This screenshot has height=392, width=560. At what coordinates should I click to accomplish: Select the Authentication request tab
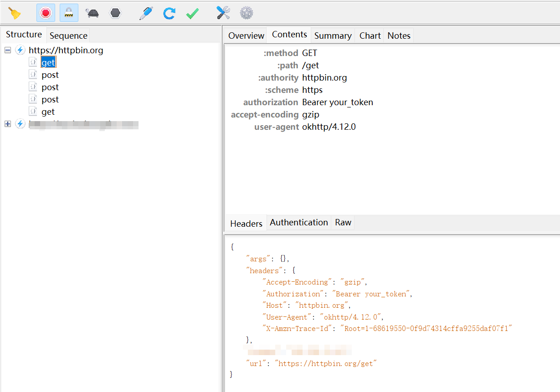coord(299,223)
